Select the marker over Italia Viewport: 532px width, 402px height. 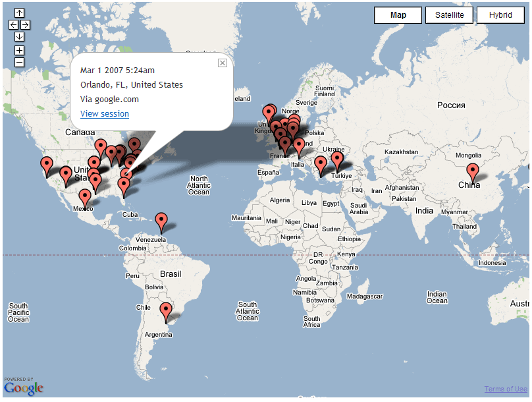(299, 145)
